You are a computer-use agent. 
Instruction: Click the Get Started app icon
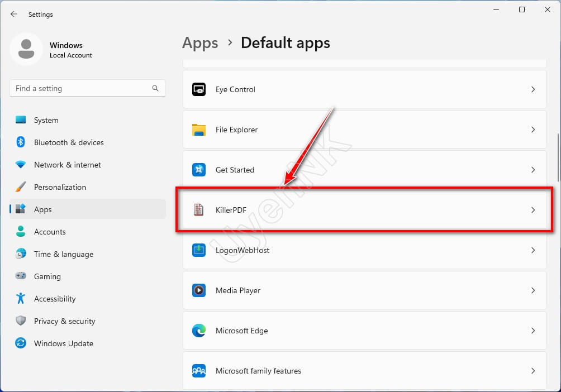tap(199, 170)
